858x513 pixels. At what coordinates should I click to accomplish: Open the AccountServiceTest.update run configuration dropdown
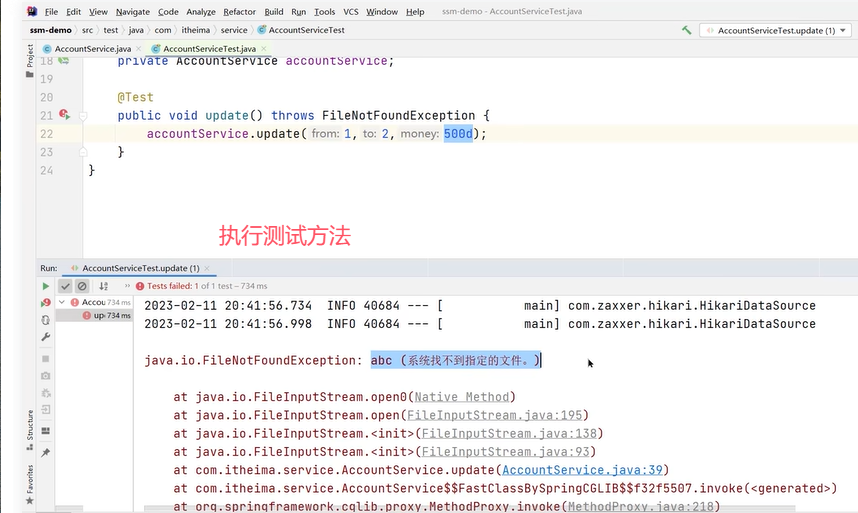[775, 31]
